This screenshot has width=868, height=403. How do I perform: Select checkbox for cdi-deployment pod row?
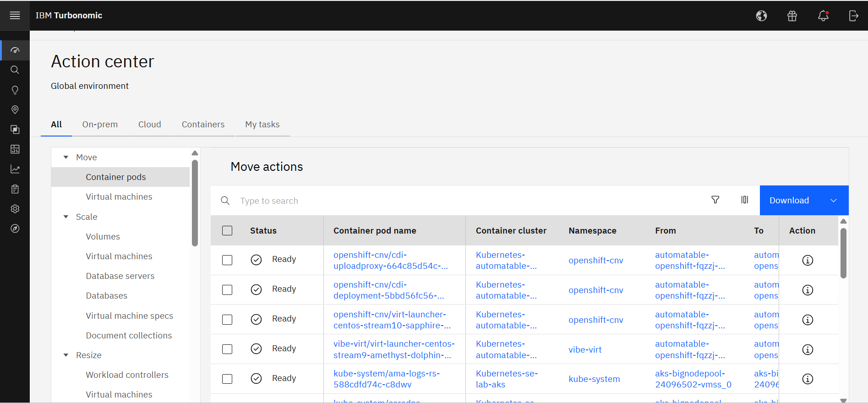point(227,290)
